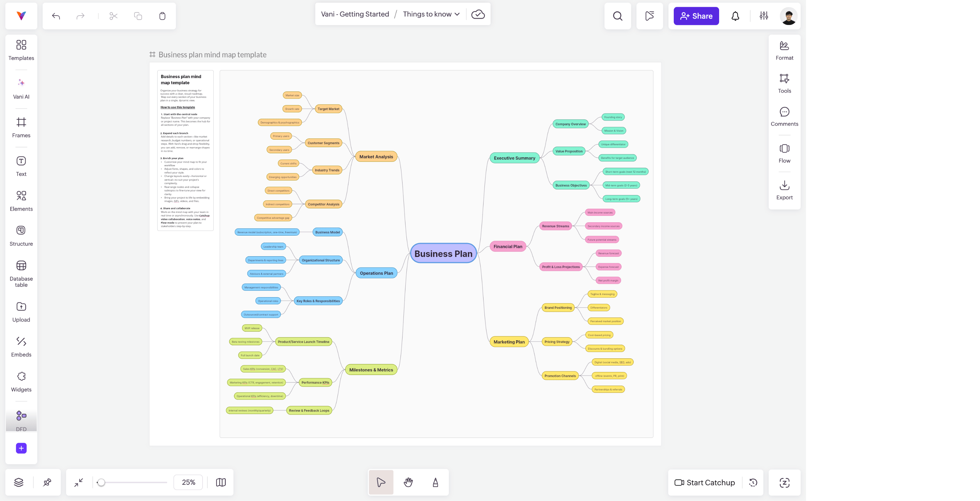Select the Text tool
This screenshot has height=501, width=980.
tap(21, 166)
